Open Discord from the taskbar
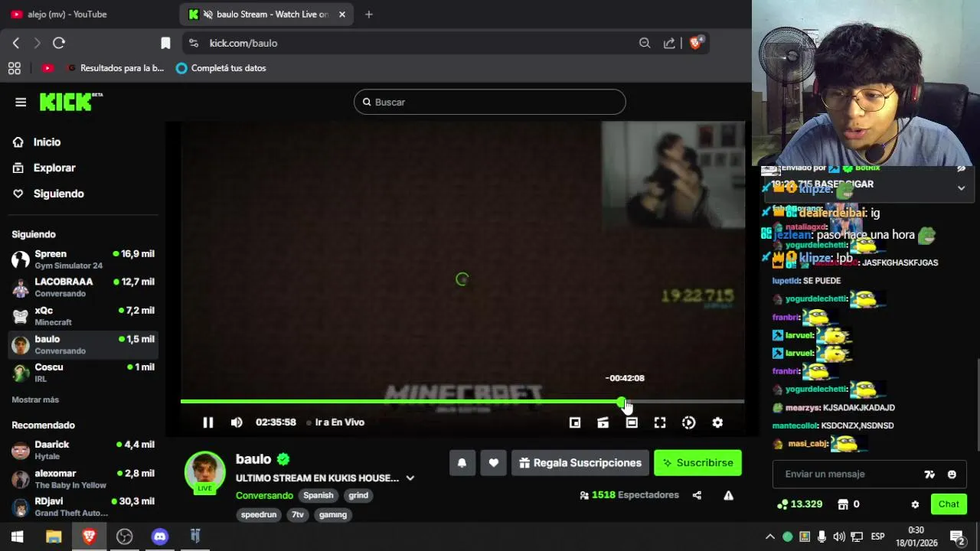Screen dimensions: 980x551 pos(160,536)
